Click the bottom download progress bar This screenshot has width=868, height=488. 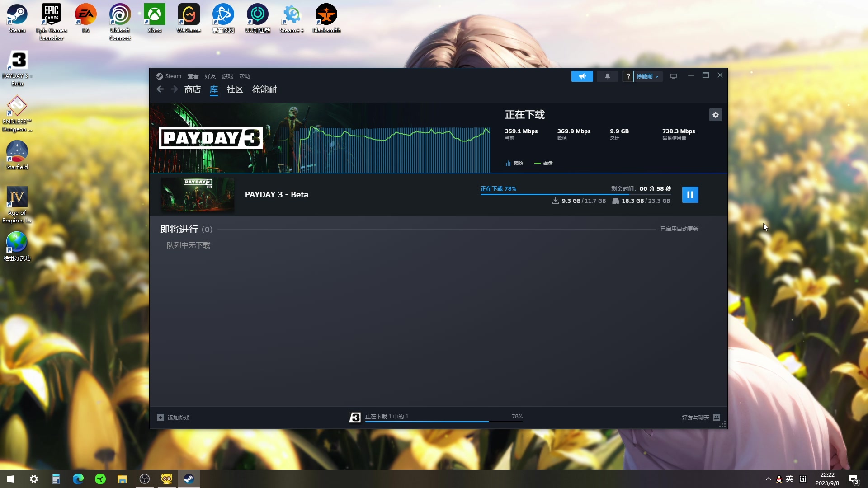pos(443,422)
